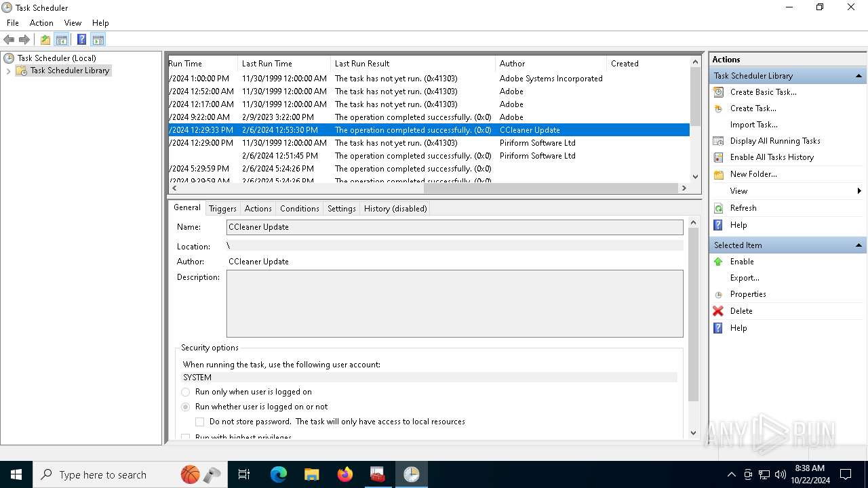This screenshot has width=868, height=488.
Task: Sort by the Created column
Action: [648, 64]
